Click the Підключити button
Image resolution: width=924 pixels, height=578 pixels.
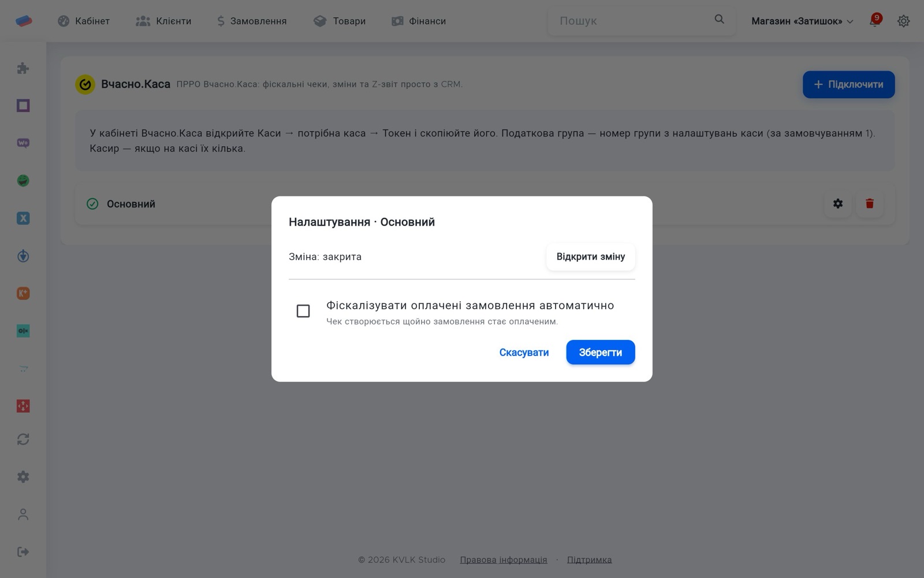click(x=849, y=84)
